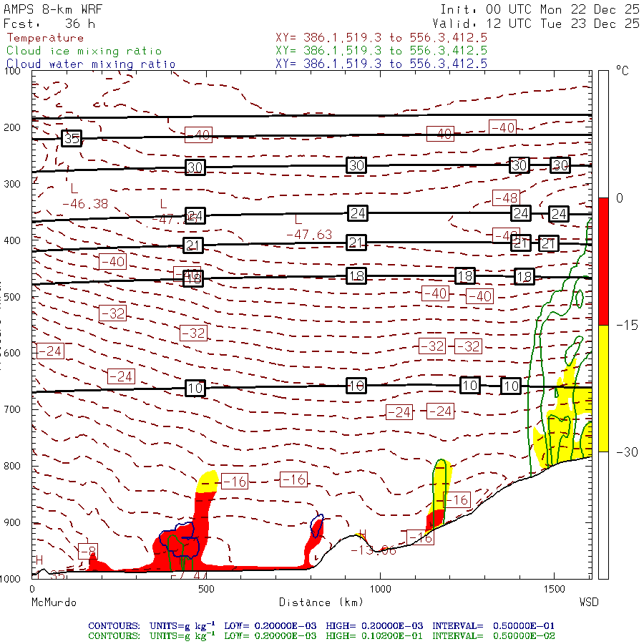
Task: Click the blue 'CONTOURS:' legend label
Action: coord(114,626)
